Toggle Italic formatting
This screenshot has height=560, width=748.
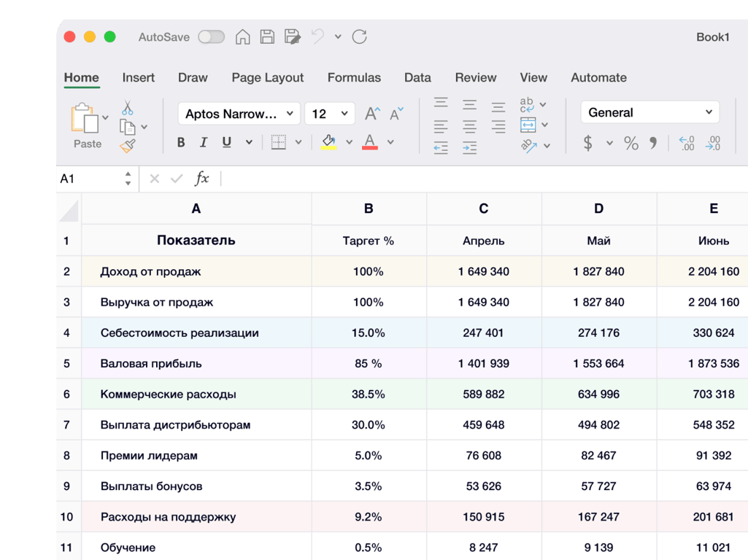[204, 143]
